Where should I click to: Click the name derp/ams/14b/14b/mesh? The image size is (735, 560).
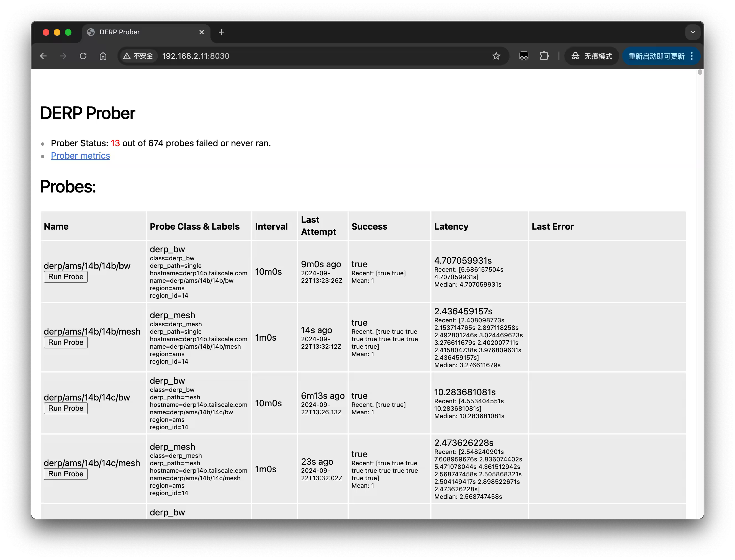tap(92, 331)
